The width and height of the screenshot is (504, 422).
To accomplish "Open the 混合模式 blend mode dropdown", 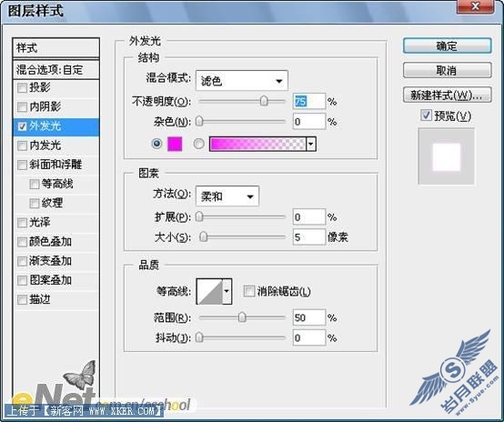I will [242, 80].
